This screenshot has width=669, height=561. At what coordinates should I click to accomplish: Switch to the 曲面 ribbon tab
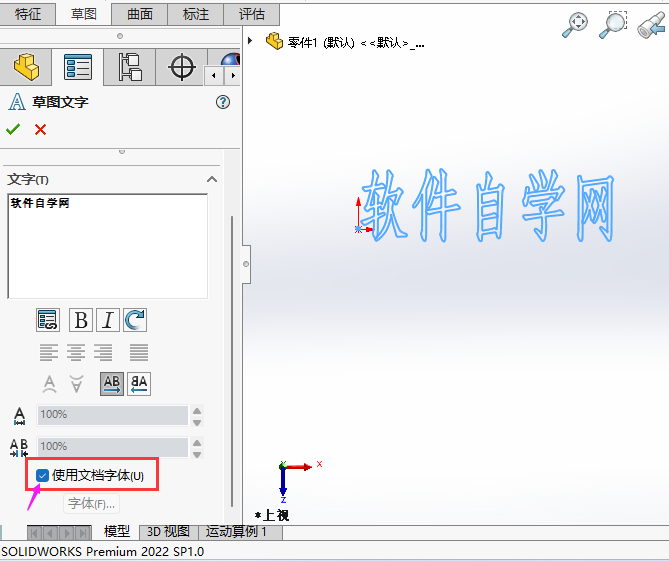click(x=140, y=14)
